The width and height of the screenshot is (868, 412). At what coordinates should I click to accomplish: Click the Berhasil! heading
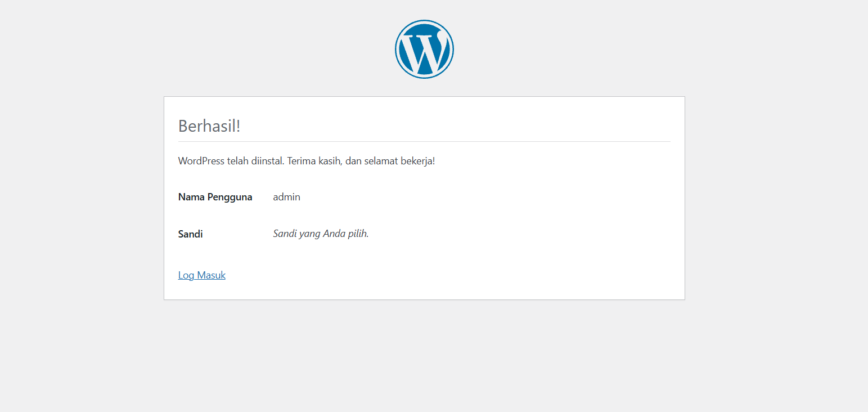pyautogui.click(x=209, y=126)
